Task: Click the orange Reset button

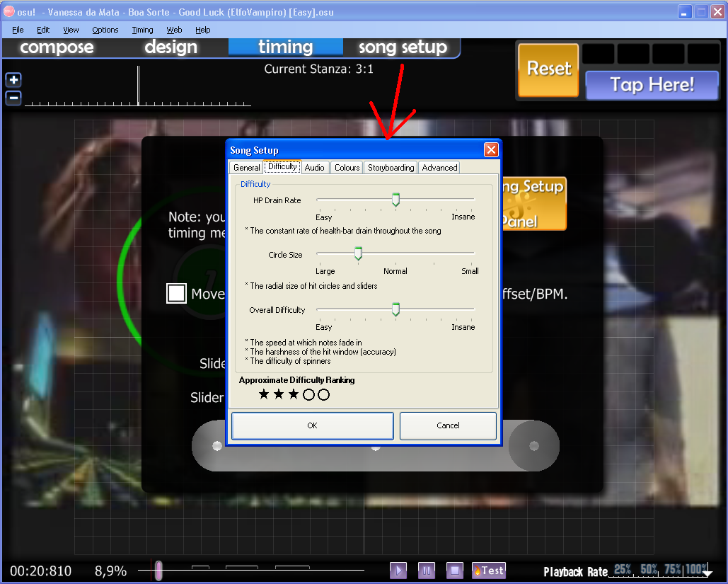Action: 549,69
